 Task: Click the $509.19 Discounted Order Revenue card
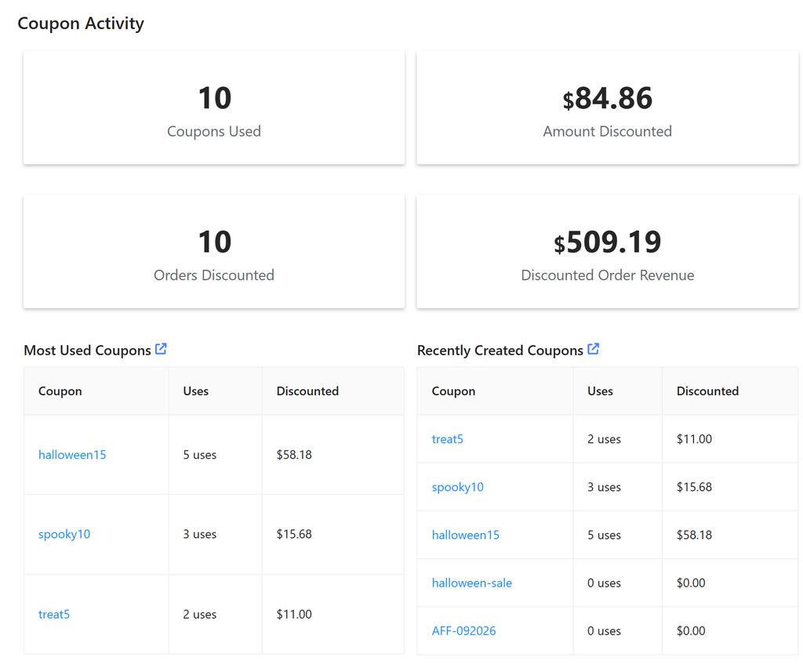coord(608,252)
